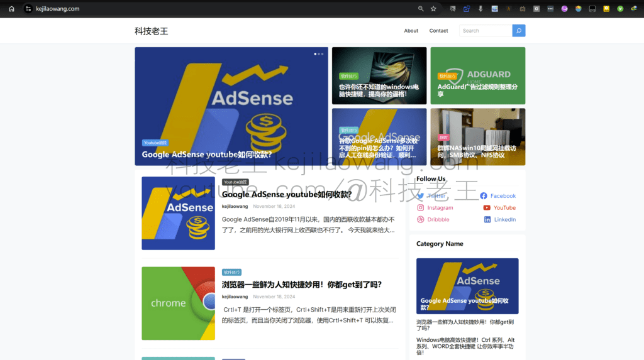Click the LinkedIn logo icon
The height and width of the screenshot is (360, 644).
coord(487,220)
